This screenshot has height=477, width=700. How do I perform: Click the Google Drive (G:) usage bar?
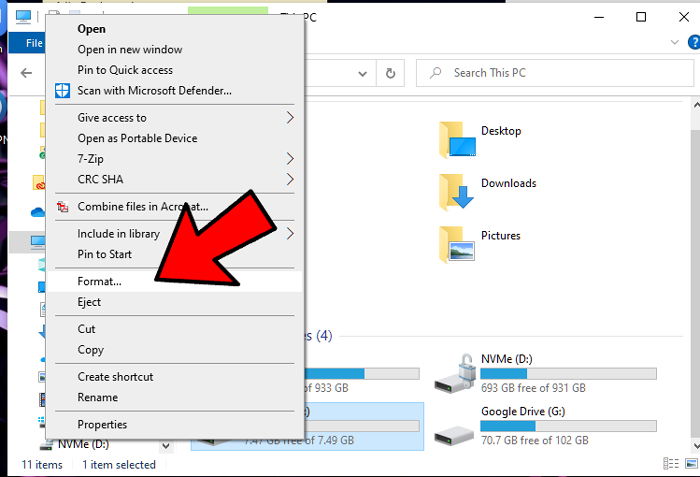point(568,426)
